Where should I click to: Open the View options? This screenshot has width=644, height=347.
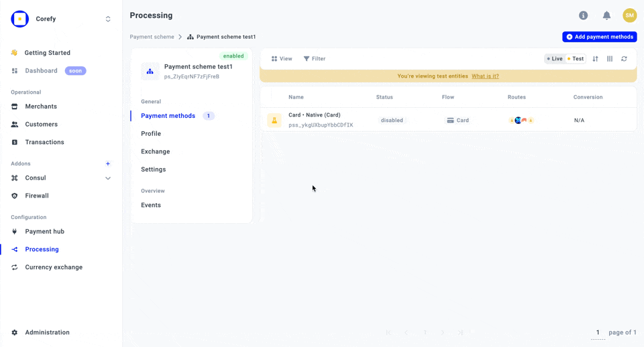282,59
